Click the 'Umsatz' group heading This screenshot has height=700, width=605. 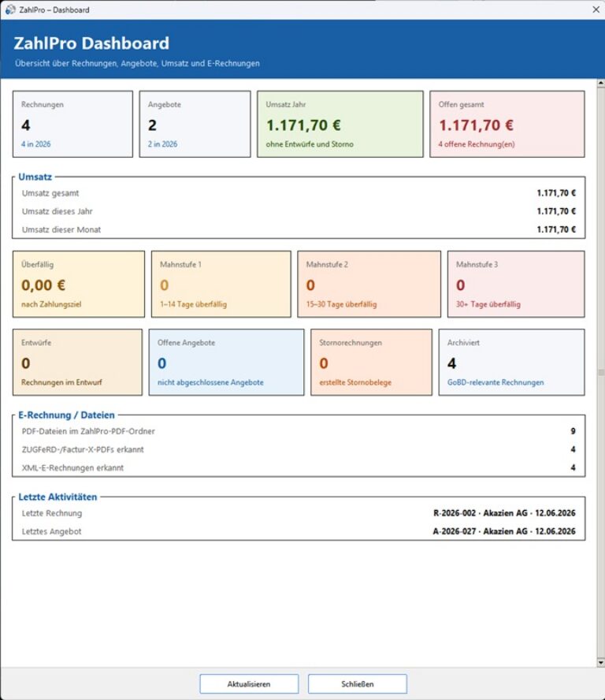(35, 177)
